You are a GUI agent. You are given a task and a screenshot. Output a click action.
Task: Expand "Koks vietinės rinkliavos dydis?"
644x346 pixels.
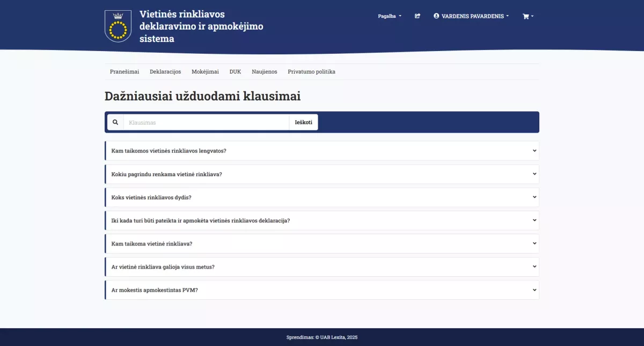(322, 197)
